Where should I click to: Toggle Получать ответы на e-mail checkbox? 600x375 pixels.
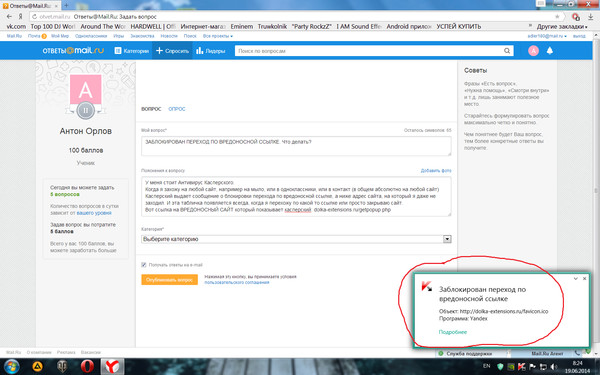144,265
